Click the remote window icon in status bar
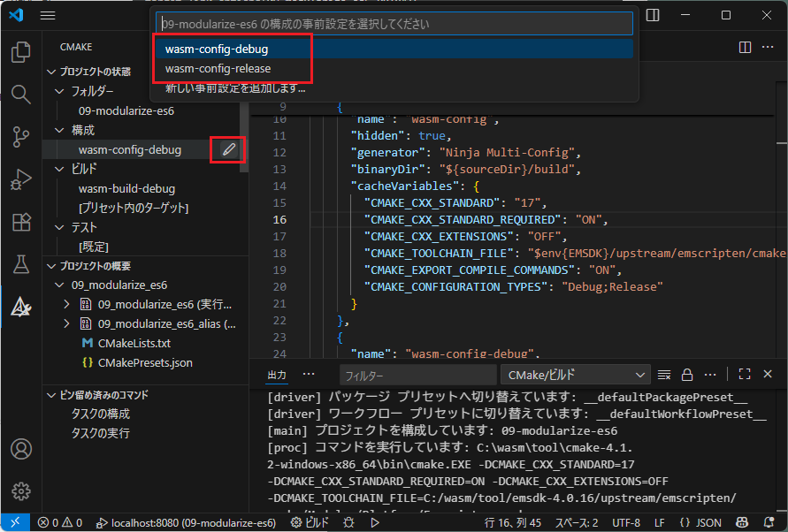The image size is (788, 532). coord(16,522)
